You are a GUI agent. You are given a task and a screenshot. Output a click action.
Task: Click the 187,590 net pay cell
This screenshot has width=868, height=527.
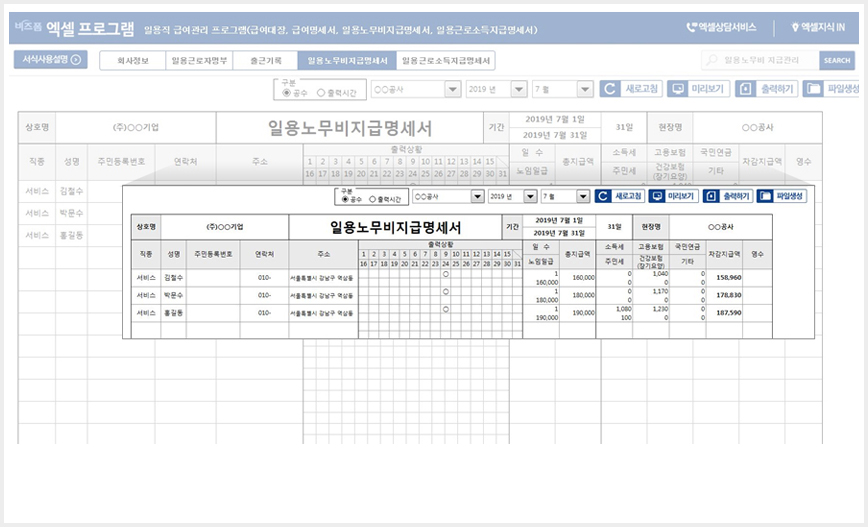coord(724,313)
